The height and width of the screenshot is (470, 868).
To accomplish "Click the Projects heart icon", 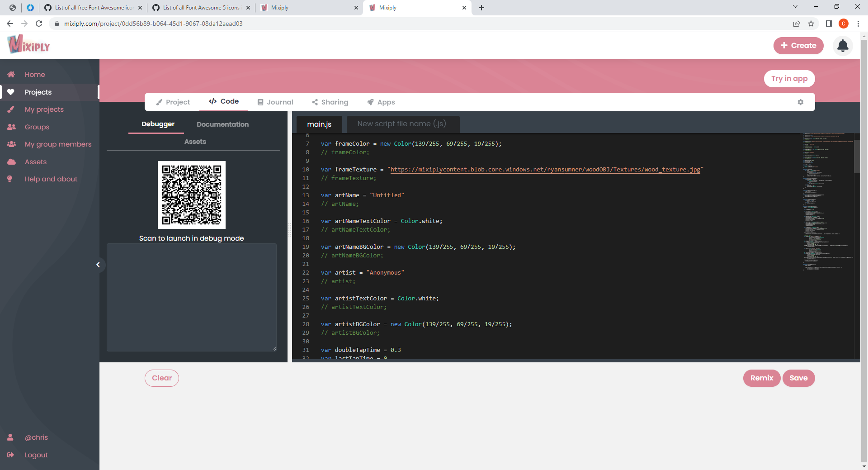I will (x=11, y=92).
